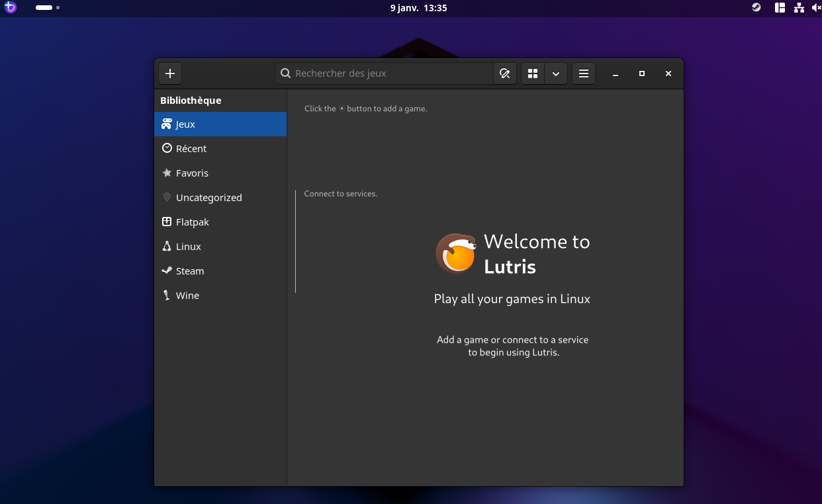Open the calendar from the date and time
The image size is (822, 504).
(x=418, y=8)
